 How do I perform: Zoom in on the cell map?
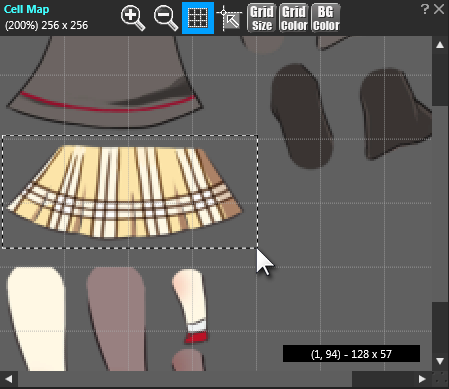tap(133, 18)
